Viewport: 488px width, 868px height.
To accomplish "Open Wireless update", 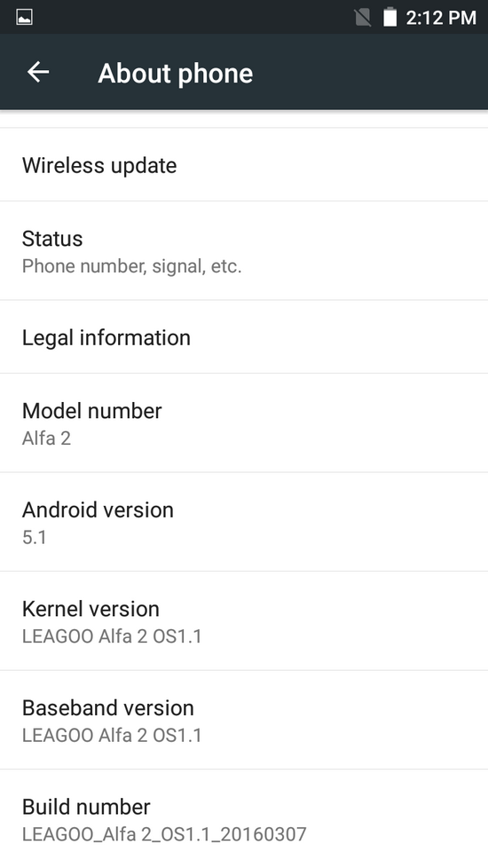I will [244, 165].
